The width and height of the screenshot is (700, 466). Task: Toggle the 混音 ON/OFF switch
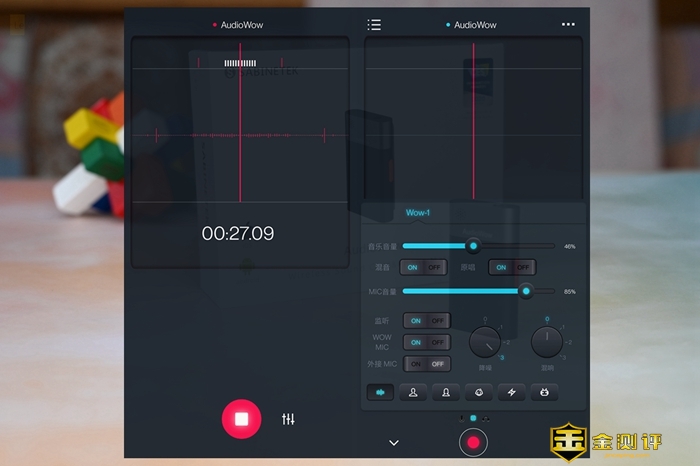[423, 267]
